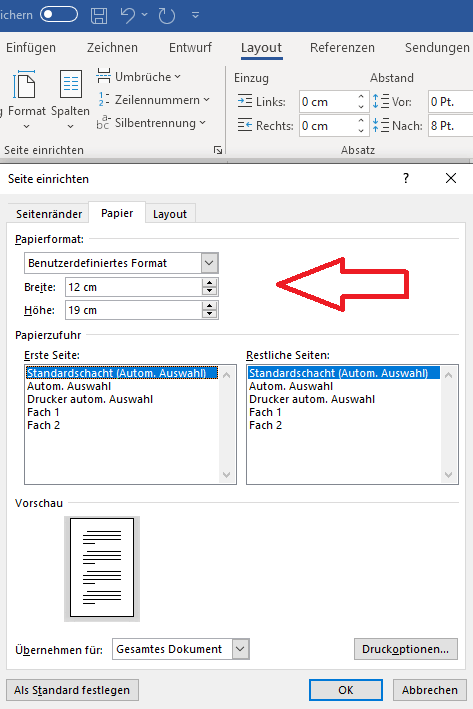Increase Breite with the up arrow
The height and width of the screenshot is (709, 473).
coord(209,283)
